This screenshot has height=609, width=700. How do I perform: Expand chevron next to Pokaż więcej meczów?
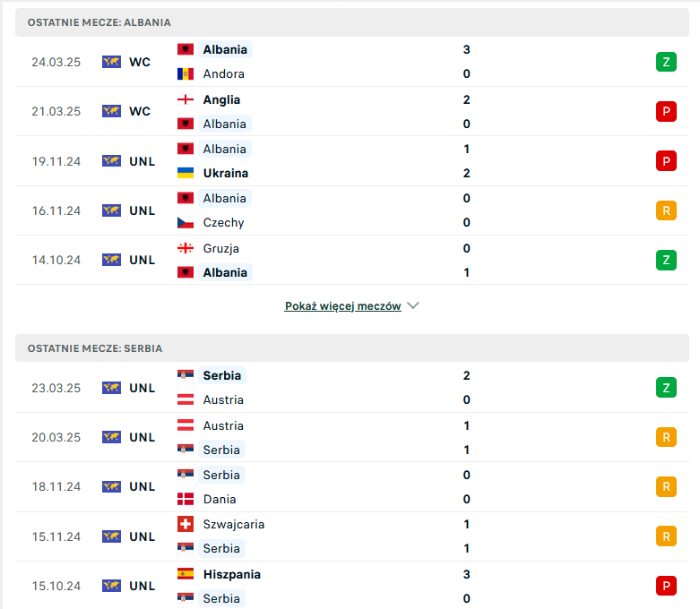pyautogui.click(x=413, y=305)
